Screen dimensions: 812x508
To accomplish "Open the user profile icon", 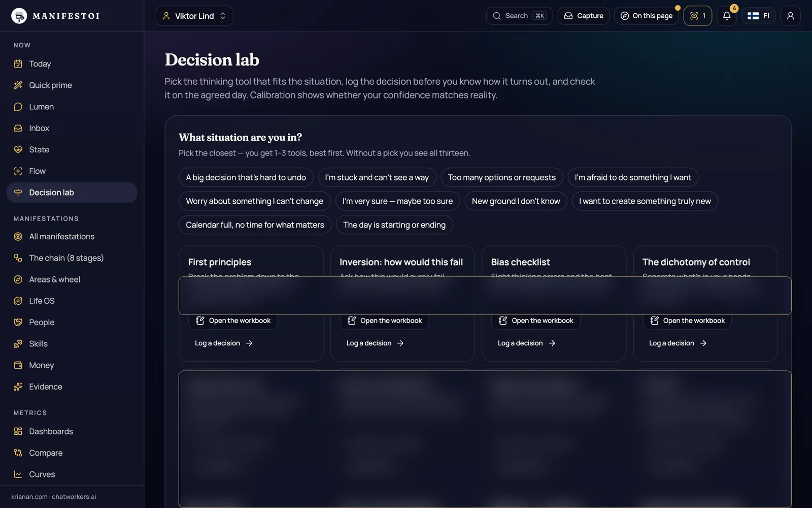I will tap(790, 16).
